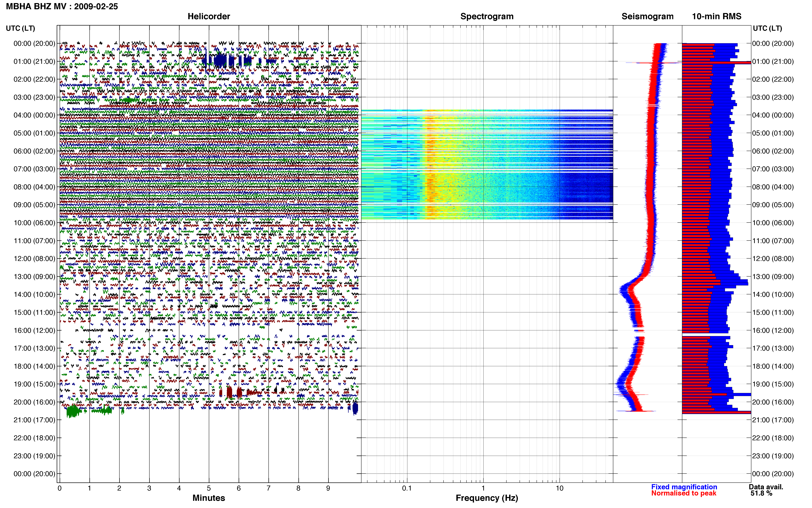Click the right 'UTC (LT)' axis label
Viewport: 812px width, 508px height.
(767, 28)
